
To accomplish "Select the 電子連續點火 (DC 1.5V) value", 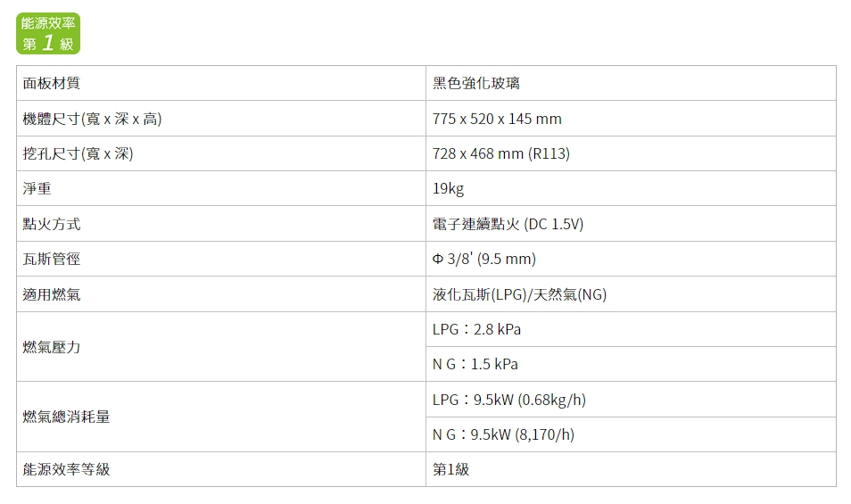I will (x=508, y=224).
